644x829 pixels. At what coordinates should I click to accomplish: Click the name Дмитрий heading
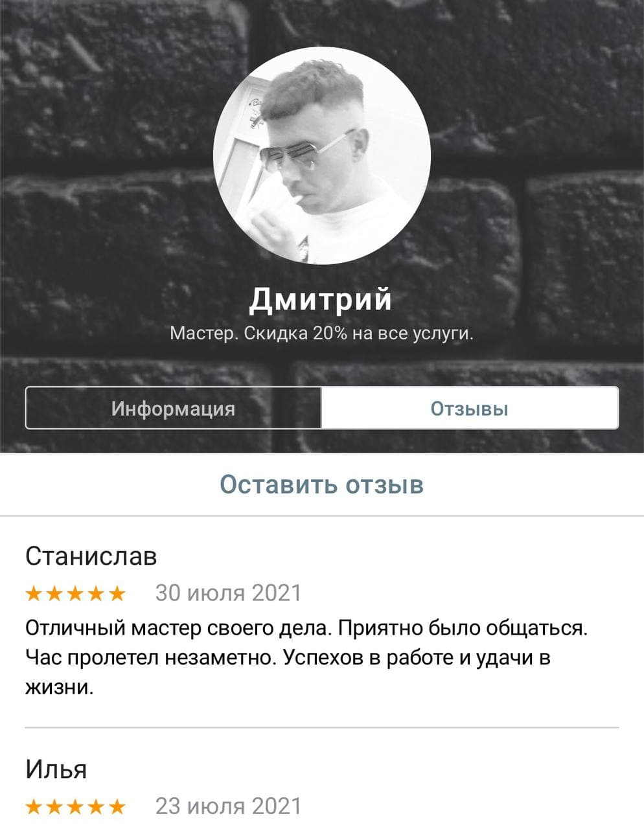pyautogui.click(x=321, y=299)
